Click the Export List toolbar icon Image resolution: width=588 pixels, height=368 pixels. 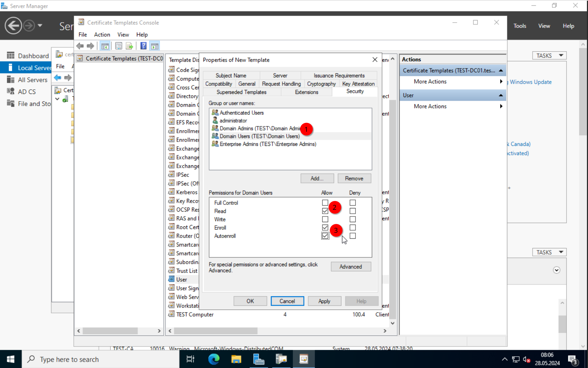[x=129, y=46]
